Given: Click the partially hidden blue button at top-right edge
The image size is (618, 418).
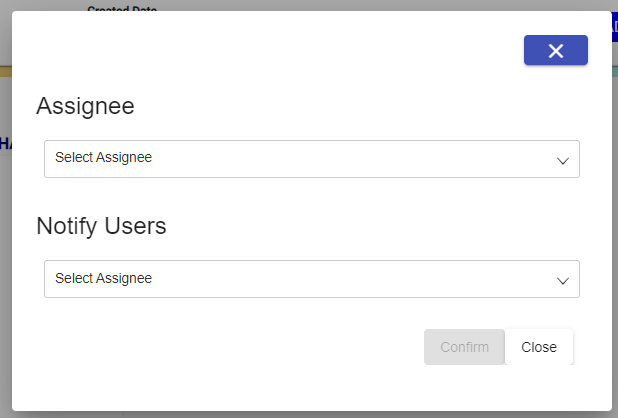Looking at the screenshot, I should tap(613, 27).
